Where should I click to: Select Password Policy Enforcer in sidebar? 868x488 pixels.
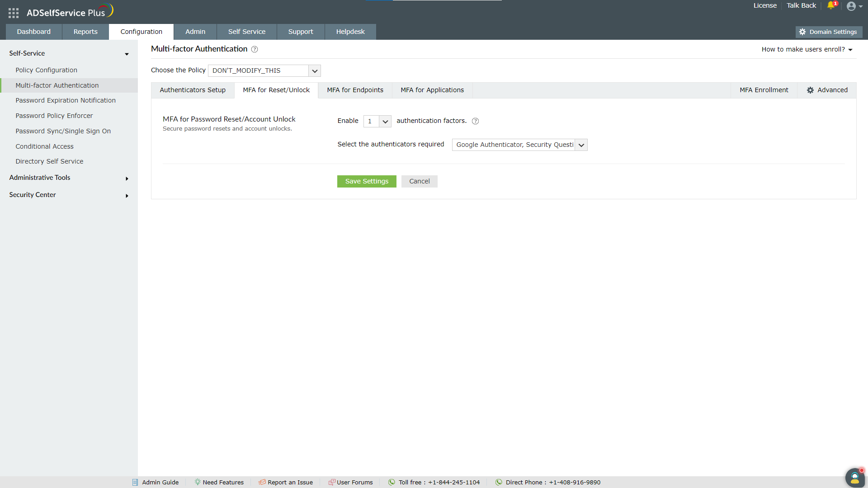tap(54, 116)
